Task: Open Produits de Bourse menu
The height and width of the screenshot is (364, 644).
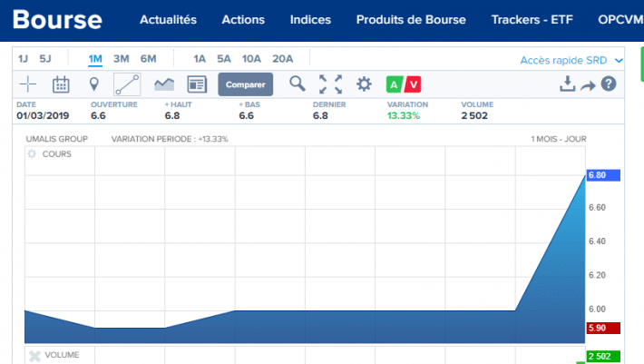Action: (x=411, y=20)
